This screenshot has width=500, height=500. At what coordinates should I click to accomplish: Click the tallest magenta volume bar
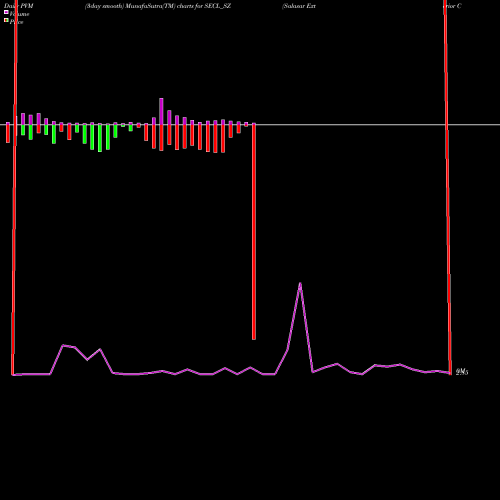161,111
